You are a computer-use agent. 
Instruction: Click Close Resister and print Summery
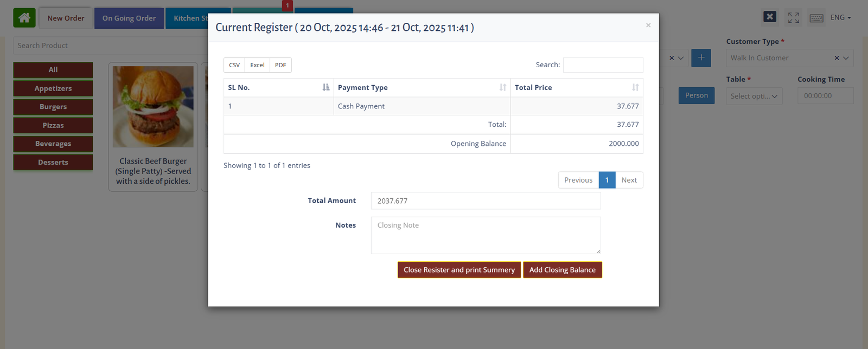click(x=459, y=270)
